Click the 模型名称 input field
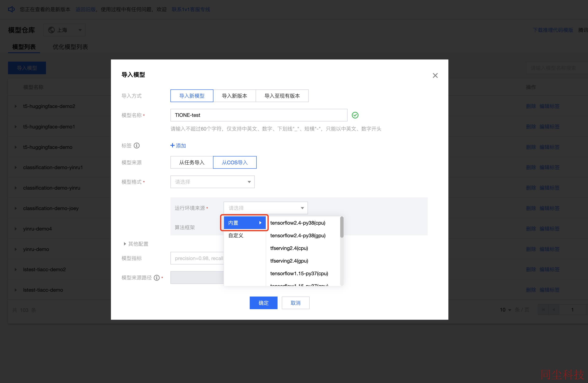 click(259, 115)
